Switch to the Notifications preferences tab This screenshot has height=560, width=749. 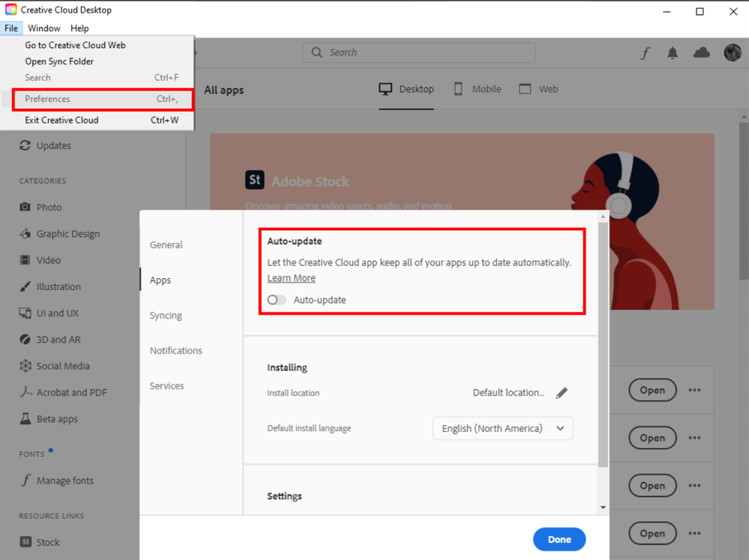coord(175,350)
